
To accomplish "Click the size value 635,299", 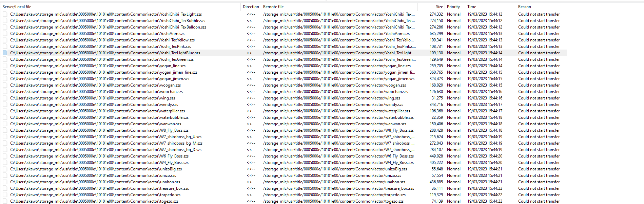I will click(x=436, y=34).
